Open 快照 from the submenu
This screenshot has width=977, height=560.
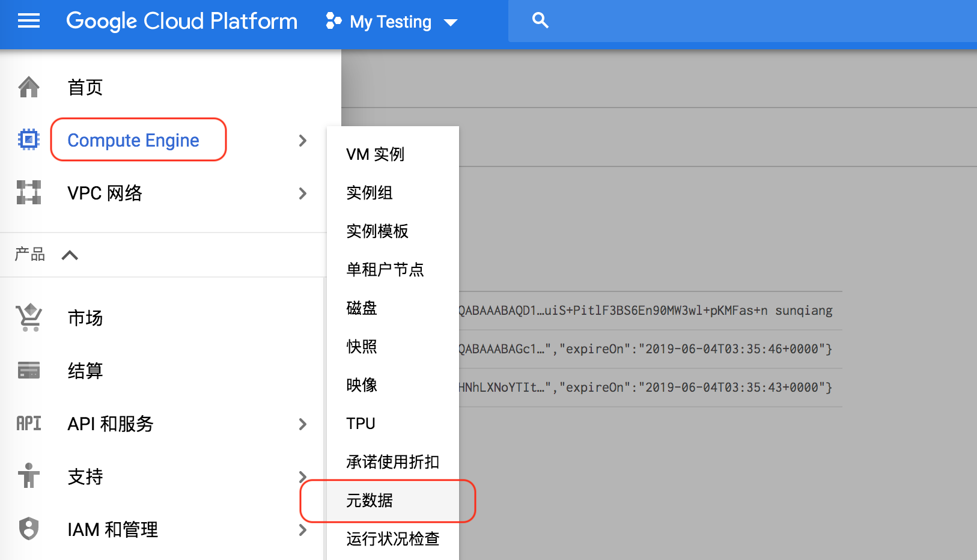tap(361, 346)
